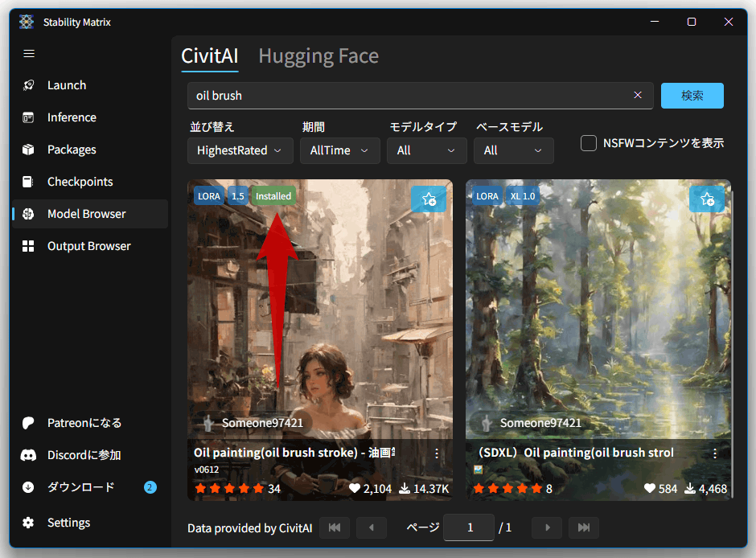756x558 pixels.
Task: Click the Launch rocket icon
Action: [x=28, y=85]
